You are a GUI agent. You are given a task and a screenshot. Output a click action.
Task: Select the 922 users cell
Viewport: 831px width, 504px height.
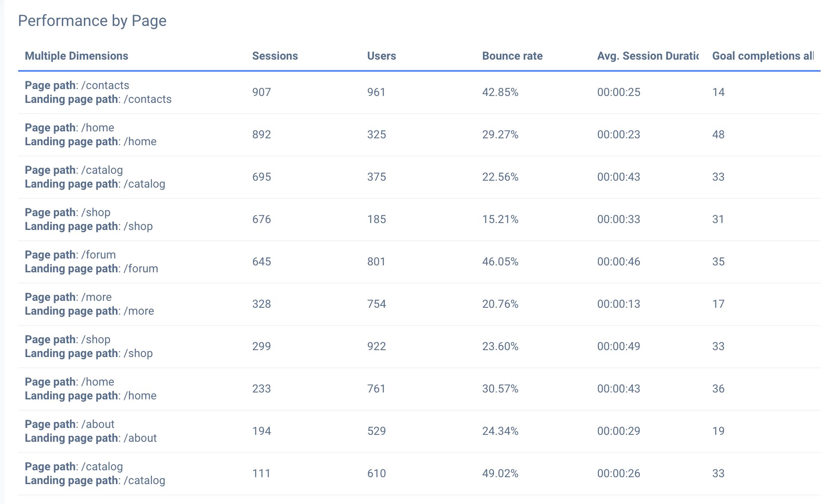point(376,346)
